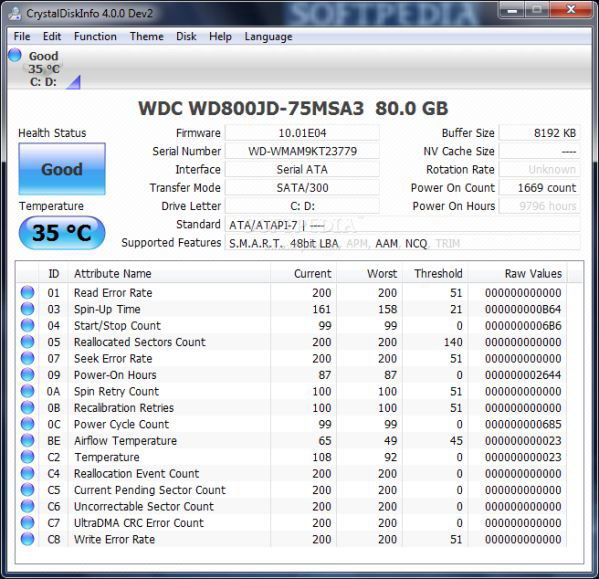The image size is (599, 579).
Task: Click the status circle for Write Error Rate
Action: coord(27,539)
